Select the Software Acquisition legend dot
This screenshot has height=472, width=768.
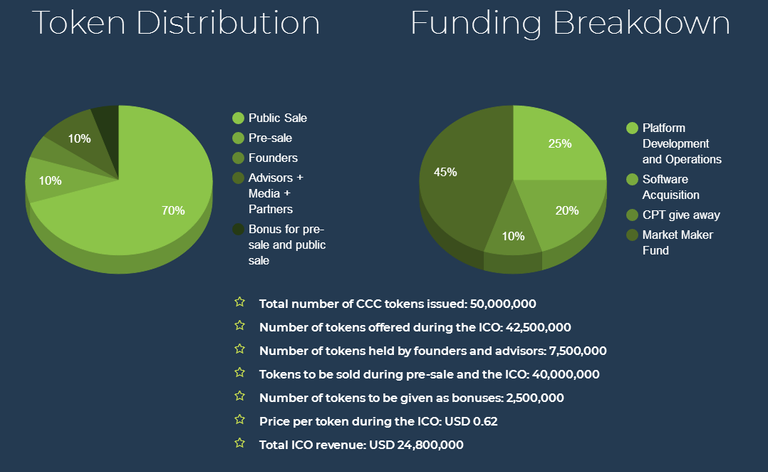click(x=632, y=179)
